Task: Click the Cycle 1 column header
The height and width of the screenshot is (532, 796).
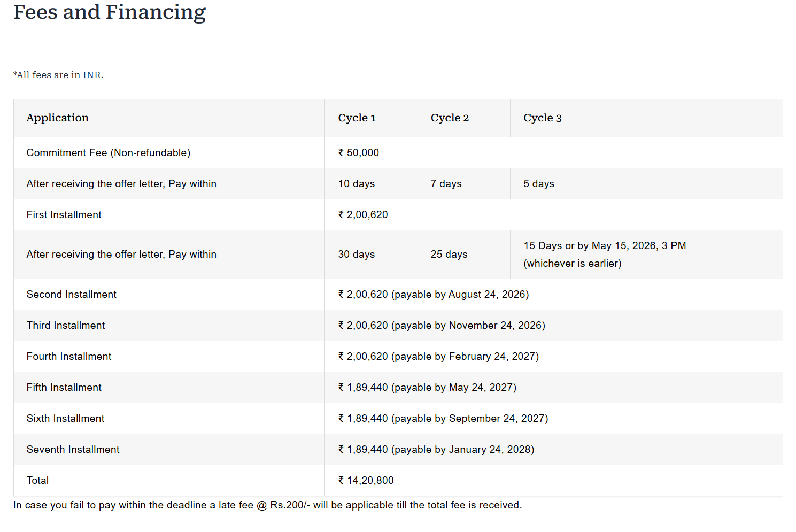Action: (357, 118)
